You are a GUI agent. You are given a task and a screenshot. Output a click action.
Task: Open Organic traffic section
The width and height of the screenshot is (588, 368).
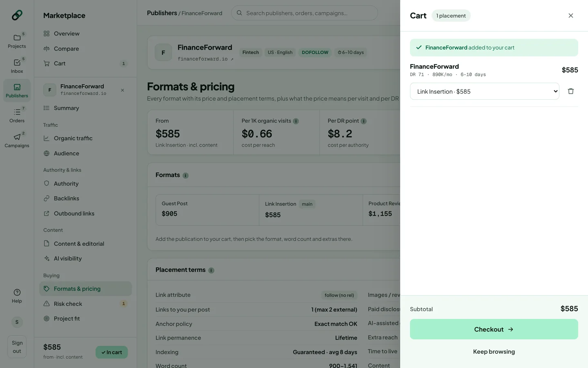[85, 138]
